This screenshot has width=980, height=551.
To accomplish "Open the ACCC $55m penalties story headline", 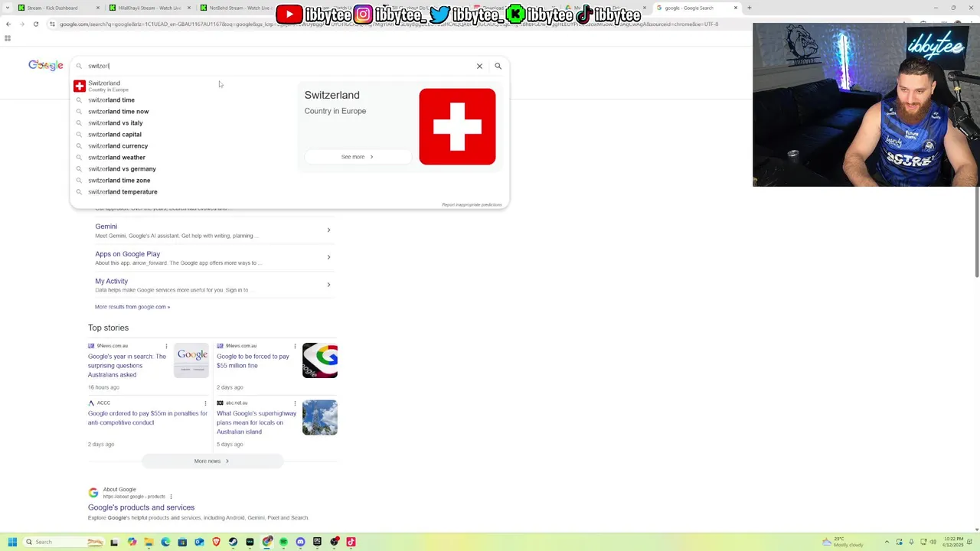I will (x=148, y=418).
